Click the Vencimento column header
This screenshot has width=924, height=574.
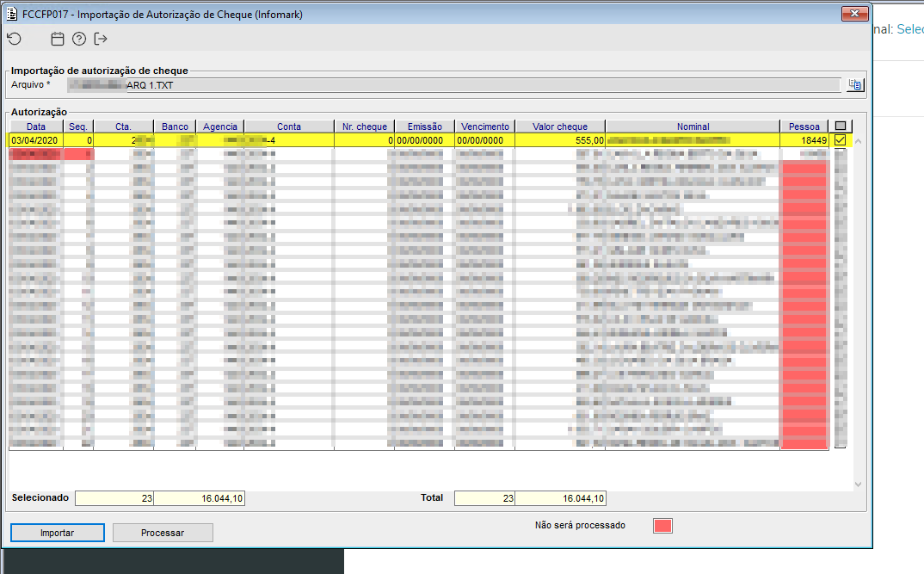pyautogui.click(x=485, y=127)
